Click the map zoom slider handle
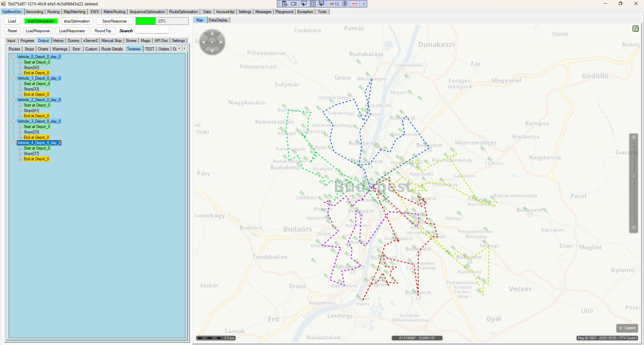 click(634, 175)
